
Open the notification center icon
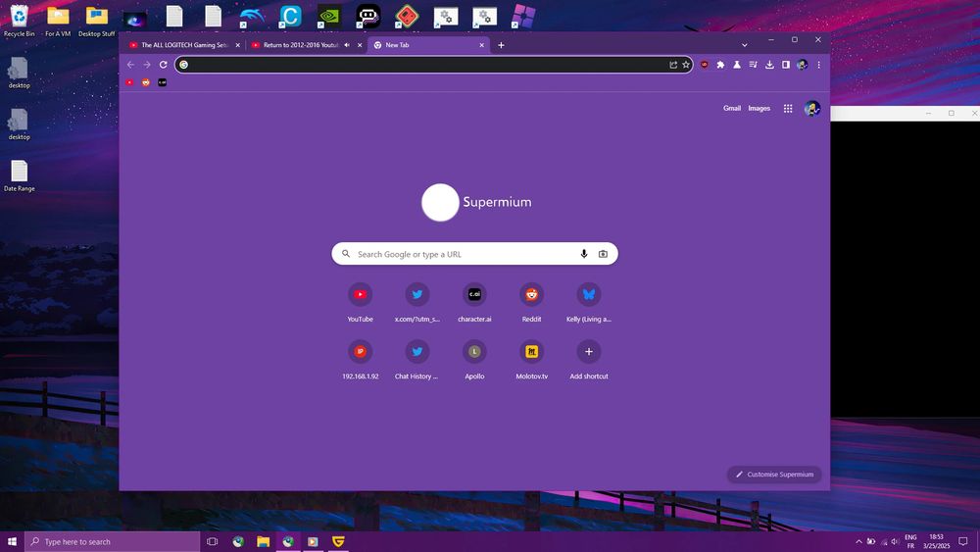pyautogui.click(x=963, y=541)
